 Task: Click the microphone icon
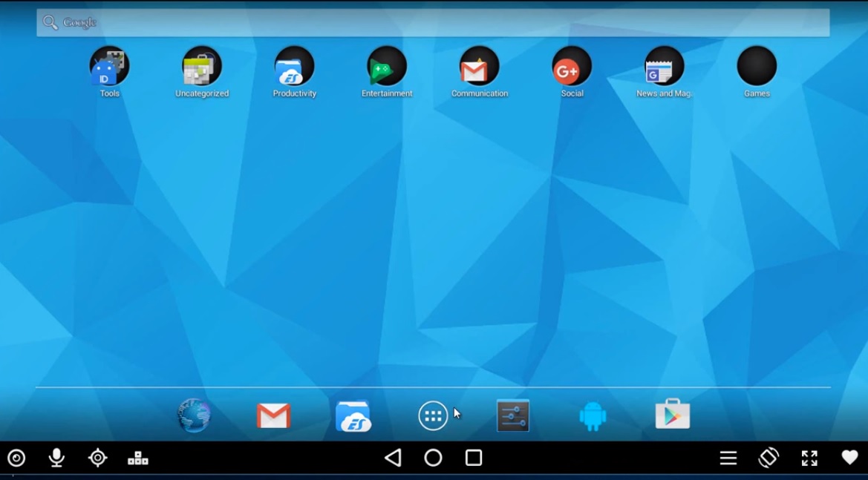click(56, 458)
